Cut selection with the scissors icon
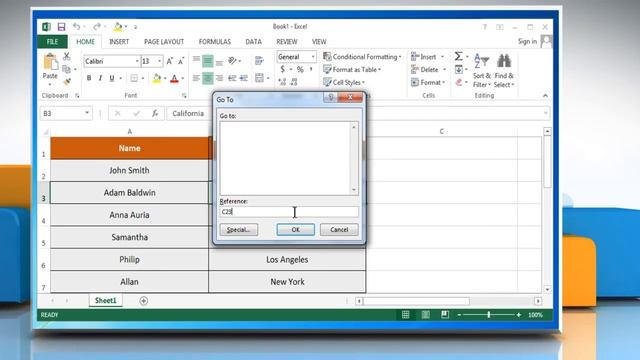 (67, 56)
